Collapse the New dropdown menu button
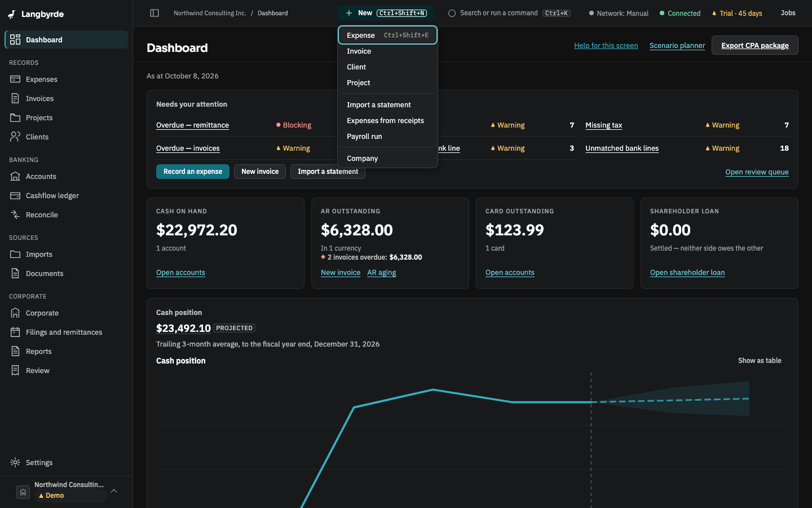The width and height of the screenshot is (812, 508). 386,13
